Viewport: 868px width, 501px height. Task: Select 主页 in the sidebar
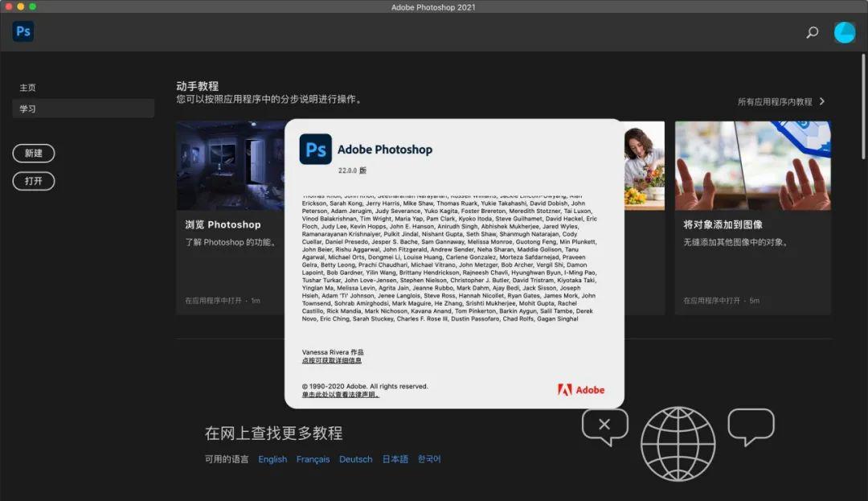click(x=27, y=88)
